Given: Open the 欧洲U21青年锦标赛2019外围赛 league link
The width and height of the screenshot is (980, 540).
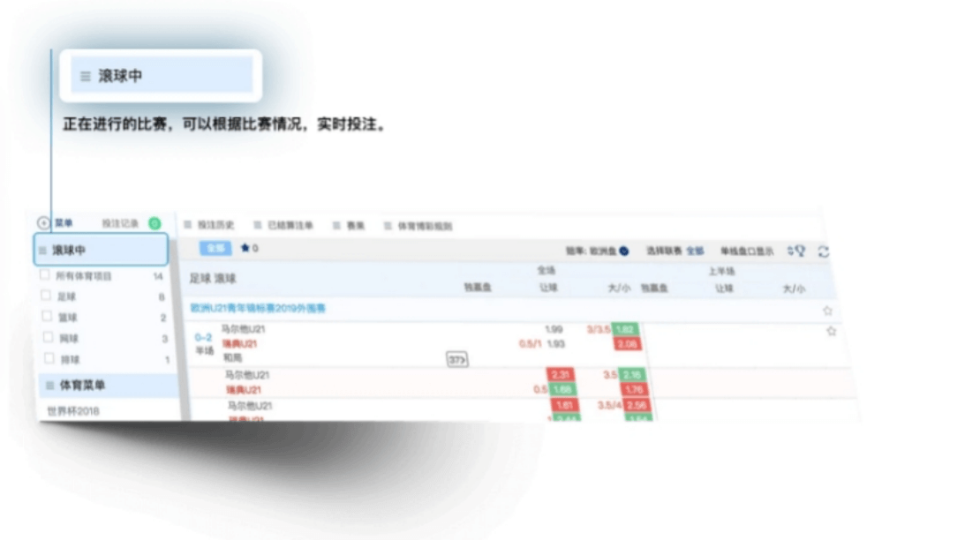Looking at the screenshot, I should click(x=258, y=309).
